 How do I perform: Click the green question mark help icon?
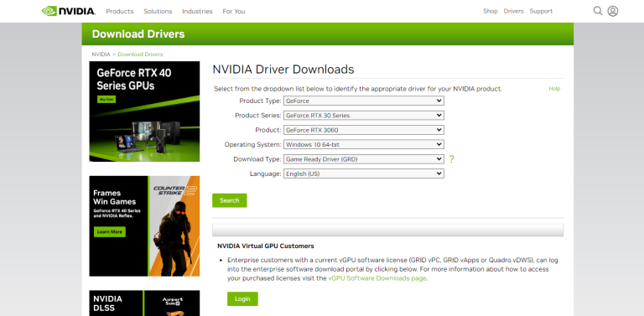click(x=451, y=159)
